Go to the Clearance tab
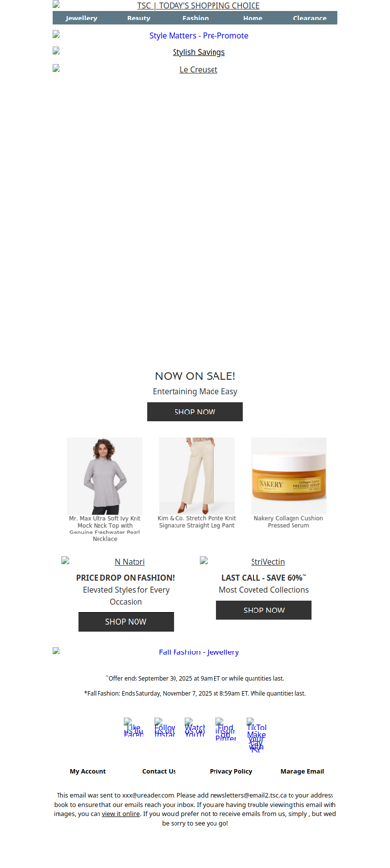 click(309, 18)
